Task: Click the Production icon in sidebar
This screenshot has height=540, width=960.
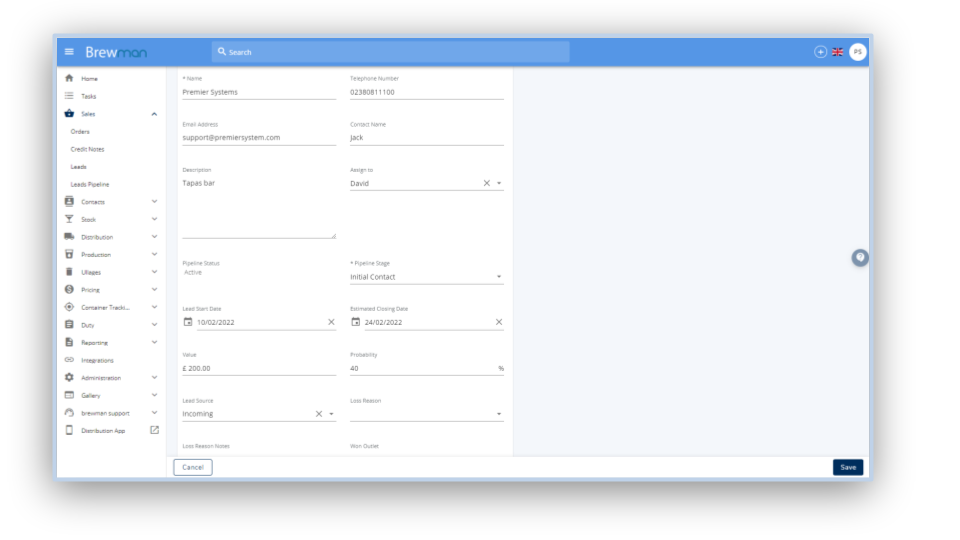Action: (69, 254)
